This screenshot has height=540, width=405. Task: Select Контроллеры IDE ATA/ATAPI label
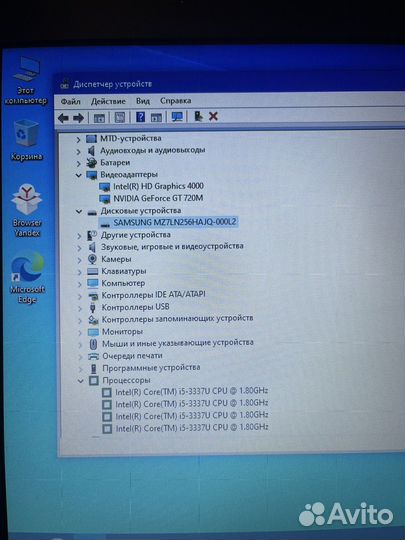pyautogui.click(x=153, y=295)
